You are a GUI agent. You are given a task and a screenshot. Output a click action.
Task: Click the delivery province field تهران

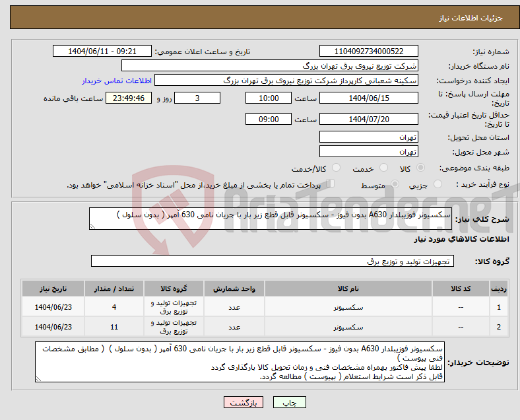369,137
